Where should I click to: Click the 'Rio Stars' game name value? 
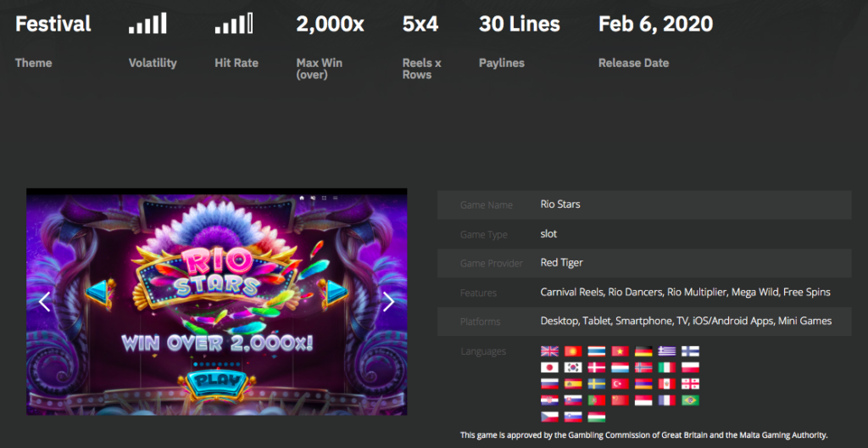[x=560, y=204]
